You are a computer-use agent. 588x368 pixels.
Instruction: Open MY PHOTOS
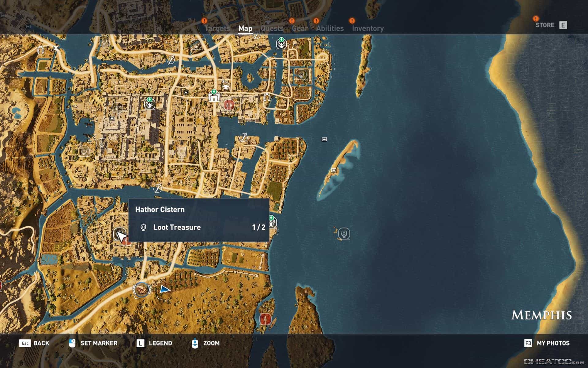(547, 343)
